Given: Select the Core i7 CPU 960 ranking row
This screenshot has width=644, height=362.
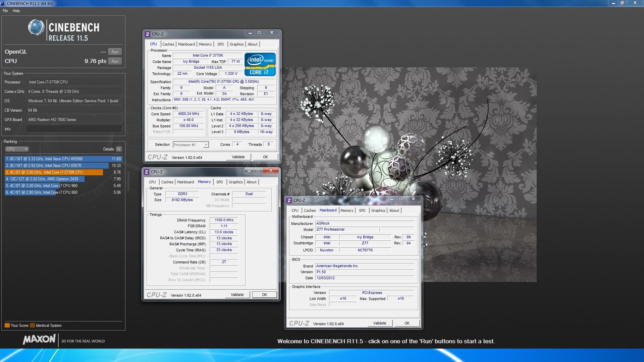Looking at the screenshot, I should 63,186.
